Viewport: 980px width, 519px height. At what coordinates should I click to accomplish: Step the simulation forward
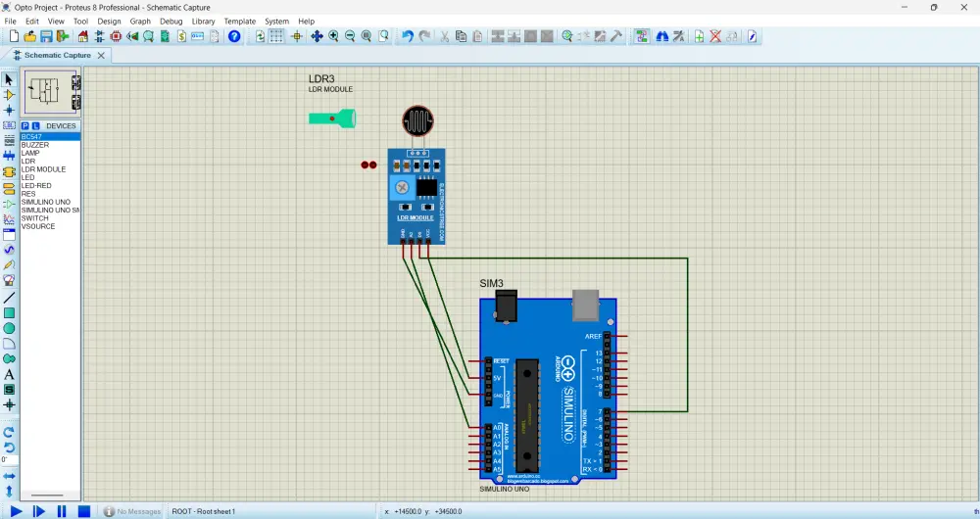[x=39, y=511]
